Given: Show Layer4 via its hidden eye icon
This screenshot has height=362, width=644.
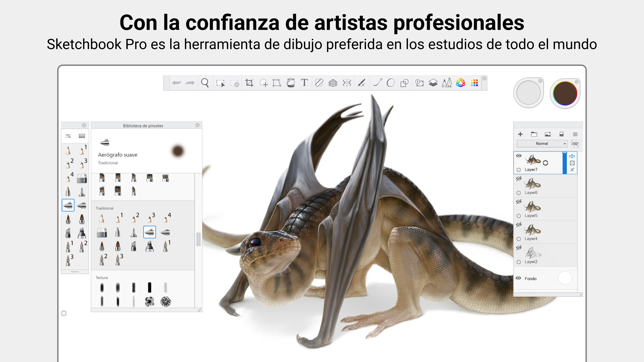Looking at the screenshot, I should click(519, 225).
